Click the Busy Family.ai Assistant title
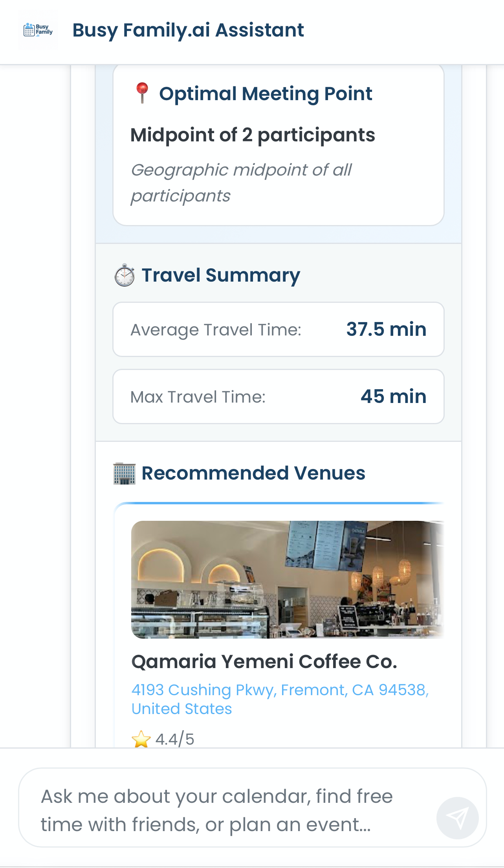 [188, 30]
